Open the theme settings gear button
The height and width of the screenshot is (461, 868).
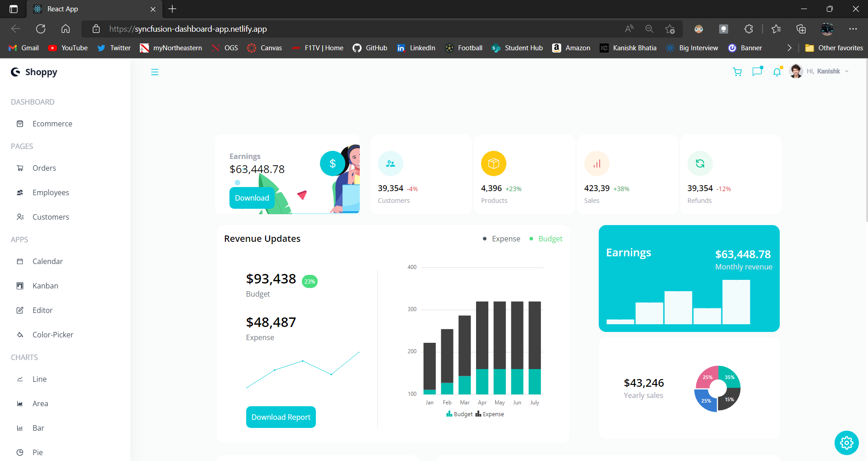pos(846,443)
